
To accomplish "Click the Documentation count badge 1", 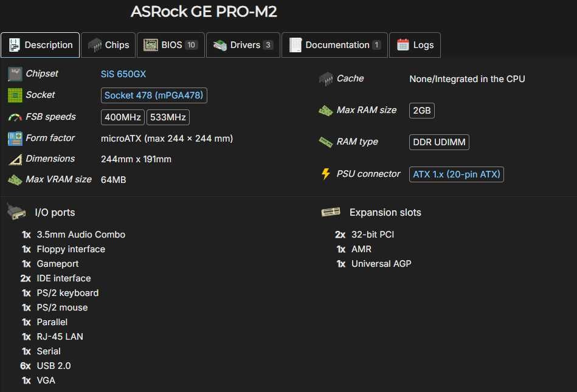I will (x=376, y=45).
